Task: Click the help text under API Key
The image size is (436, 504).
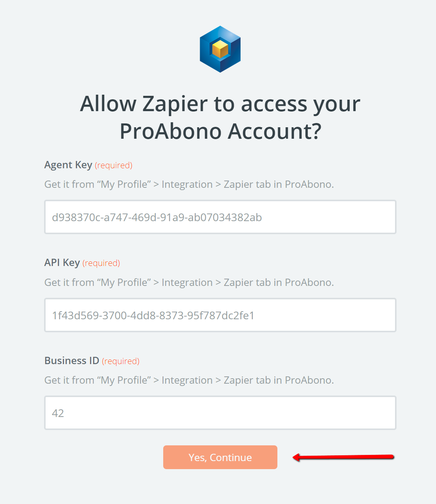Action: pyautogui.click(x=189, y=282)
